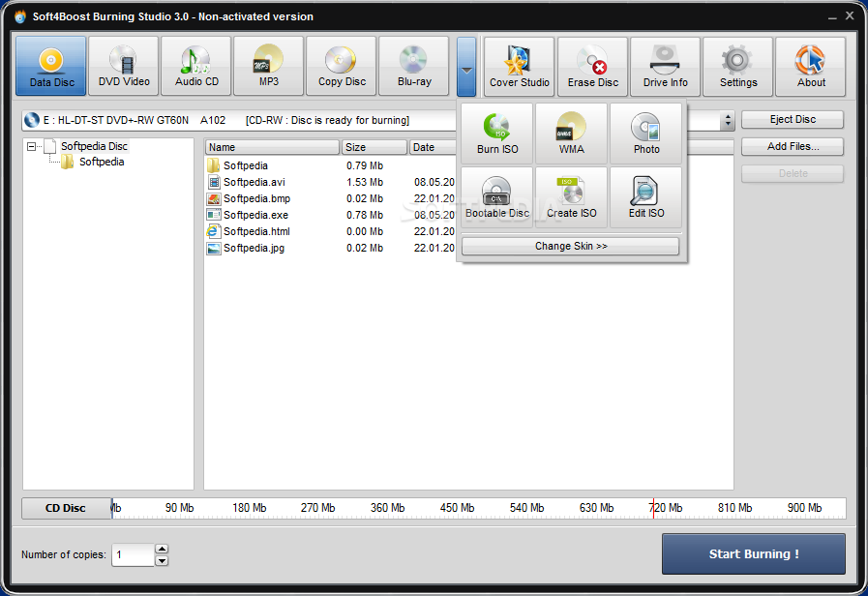Screen dimensions: 868x596
Task: Click the 0.00 Mb size value
Action: pyautogui.click(x=365, y=231)
